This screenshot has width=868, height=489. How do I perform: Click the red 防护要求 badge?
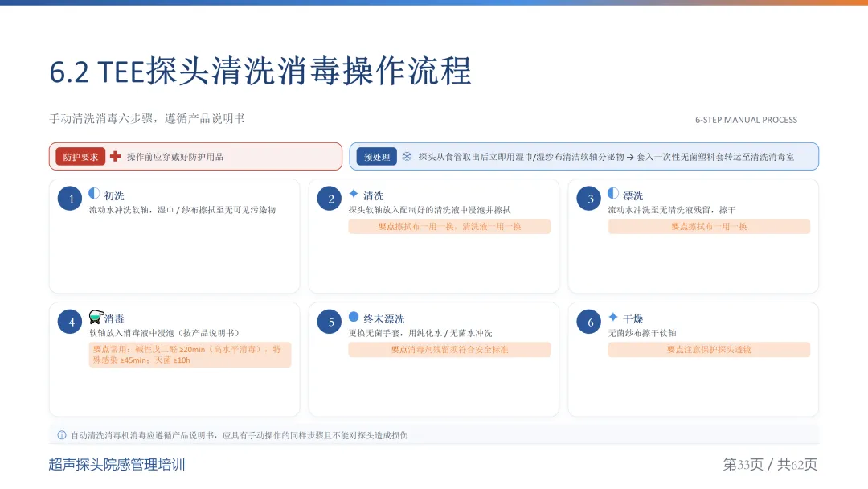(x=80, y=157)
